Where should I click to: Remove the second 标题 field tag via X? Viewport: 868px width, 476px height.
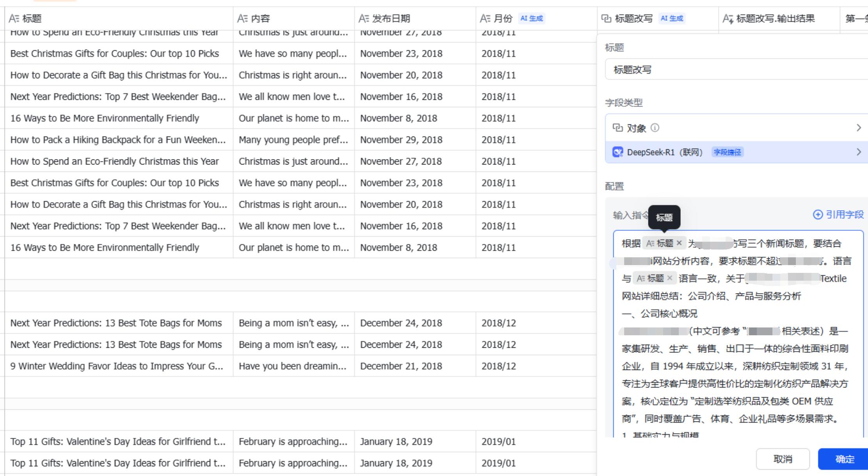(x=670, y=278)
